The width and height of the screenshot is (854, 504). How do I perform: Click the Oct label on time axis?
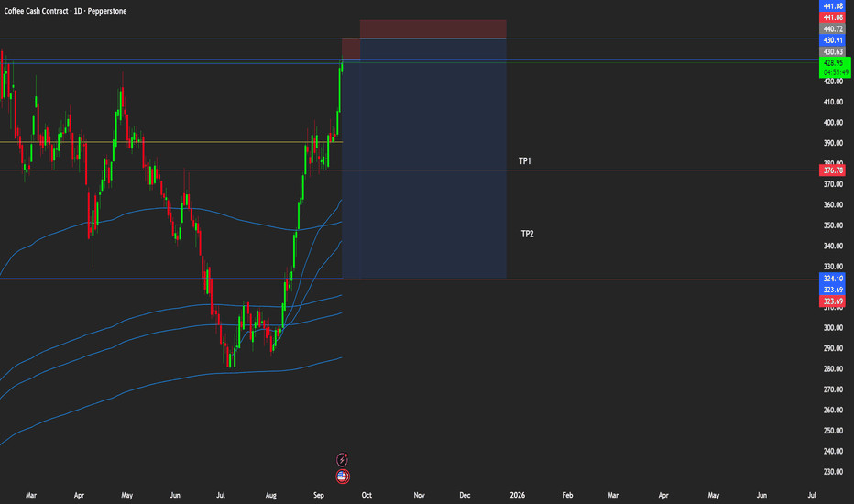pyautogui.click(x=367, y=495)
